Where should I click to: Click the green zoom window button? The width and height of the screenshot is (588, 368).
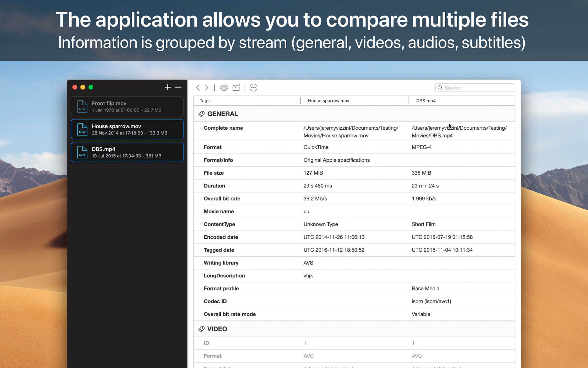[x=91, y=87]
